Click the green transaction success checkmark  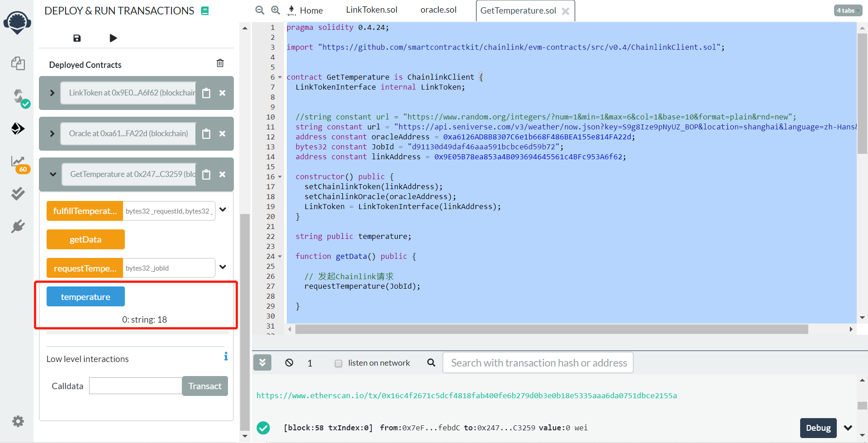[x=263, y=428]
